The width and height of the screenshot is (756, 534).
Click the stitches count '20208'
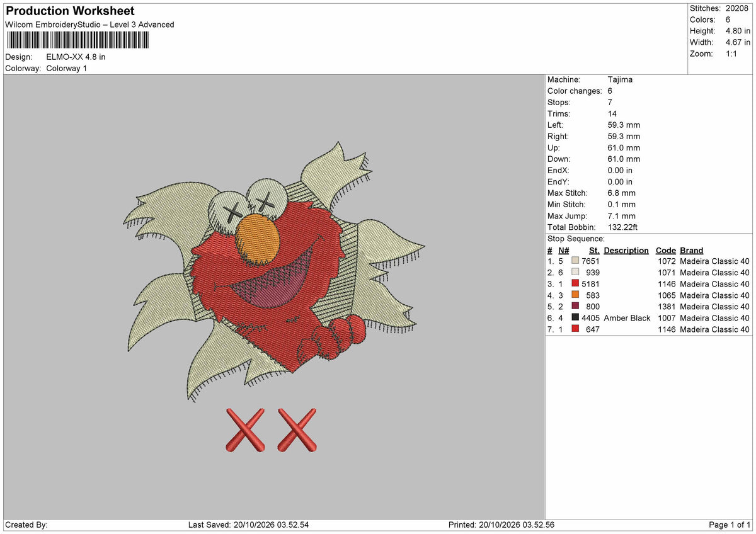click(737, 8)
